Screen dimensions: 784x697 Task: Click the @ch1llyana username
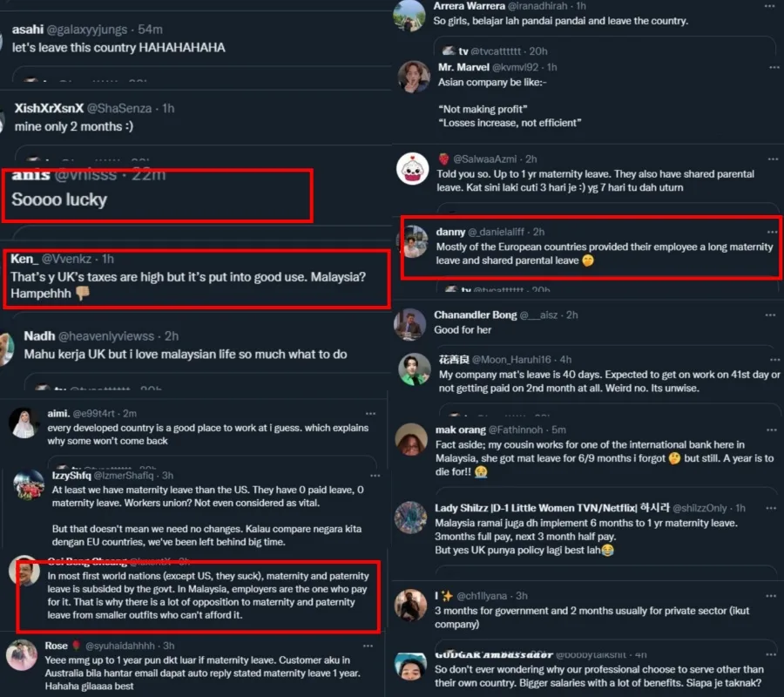click(x=482, y=596)
